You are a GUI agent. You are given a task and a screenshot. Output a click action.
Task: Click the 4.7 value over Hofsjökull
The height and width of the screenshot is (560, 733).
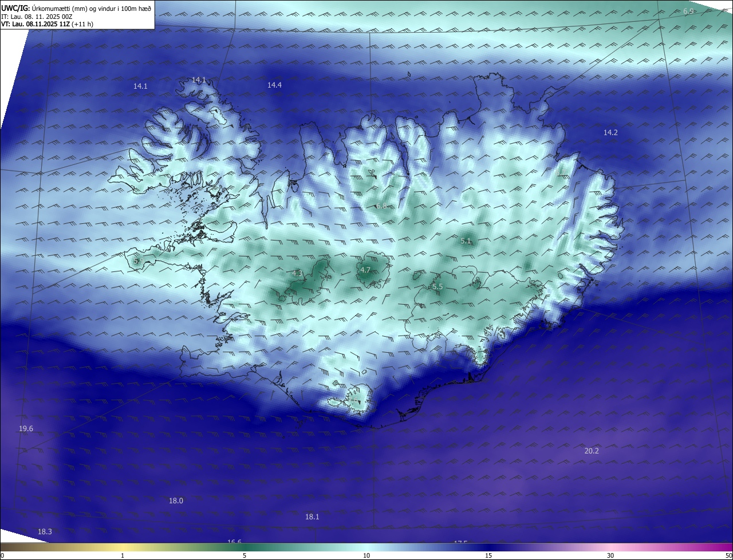point(365,270)
